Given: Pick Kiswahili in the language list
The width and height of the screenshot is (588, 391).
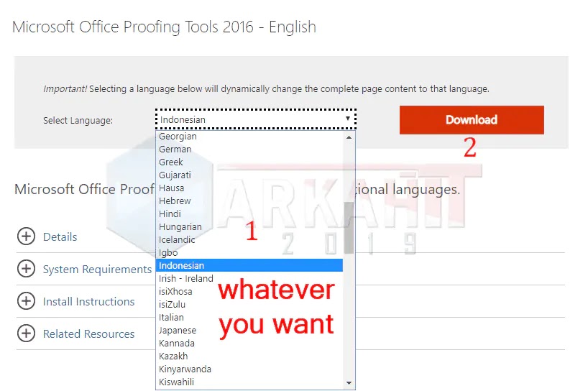Looking at the screenshot, I should [x=249, y=382].
